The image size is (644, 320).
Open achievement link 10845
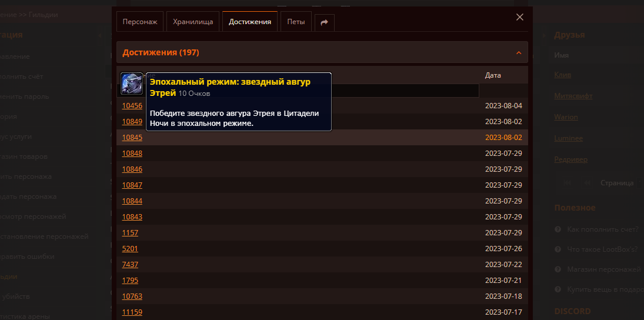pyautogui.click(x=132, y=138)
